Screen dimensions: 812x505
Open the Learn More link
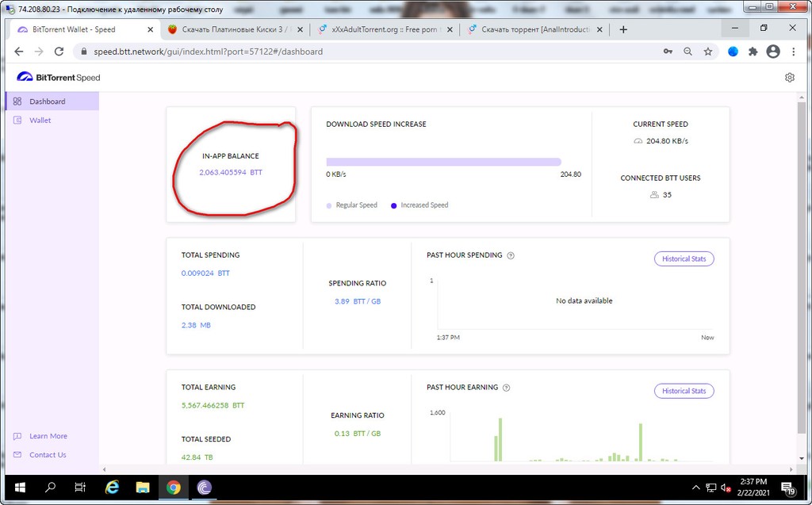pos(48,436)
